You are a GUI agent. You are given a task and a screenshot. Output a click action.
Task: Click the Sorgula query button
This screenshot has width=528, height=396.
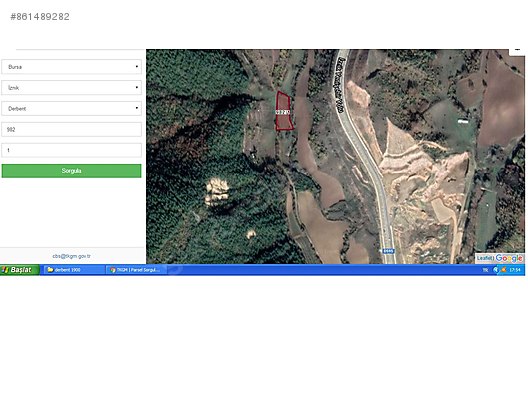(71, 171)
